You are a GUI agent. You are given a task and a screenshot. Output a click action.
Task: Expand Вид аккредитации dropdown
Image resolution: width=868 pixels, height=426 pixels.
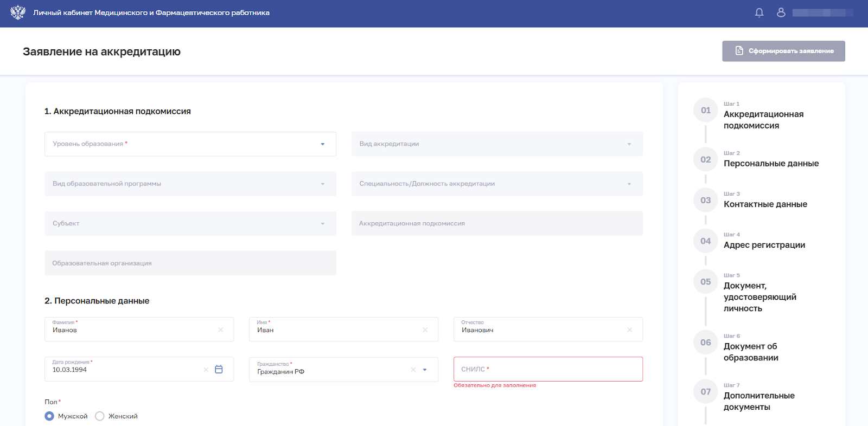[x=629, y=144]
